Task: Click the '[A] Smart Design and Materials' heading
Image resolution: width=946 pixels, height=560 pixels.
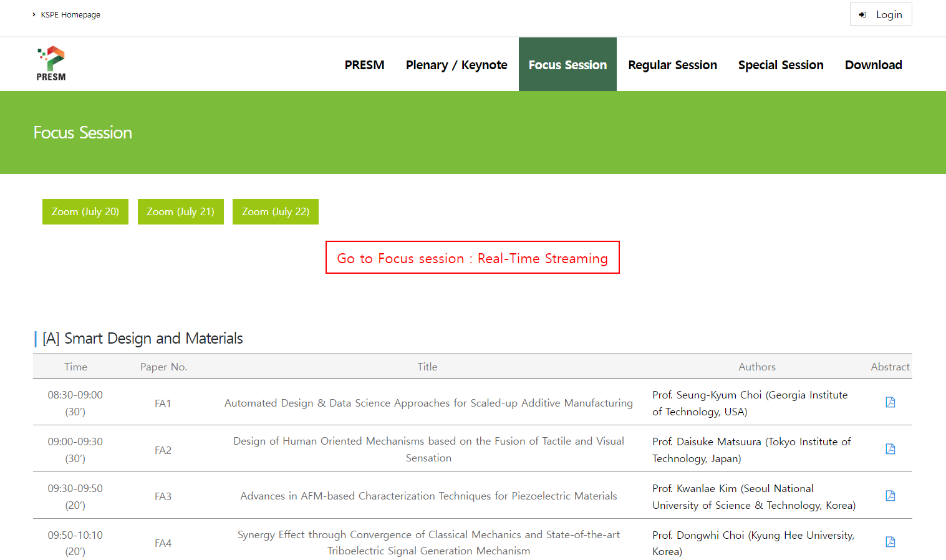Action: 143,338
